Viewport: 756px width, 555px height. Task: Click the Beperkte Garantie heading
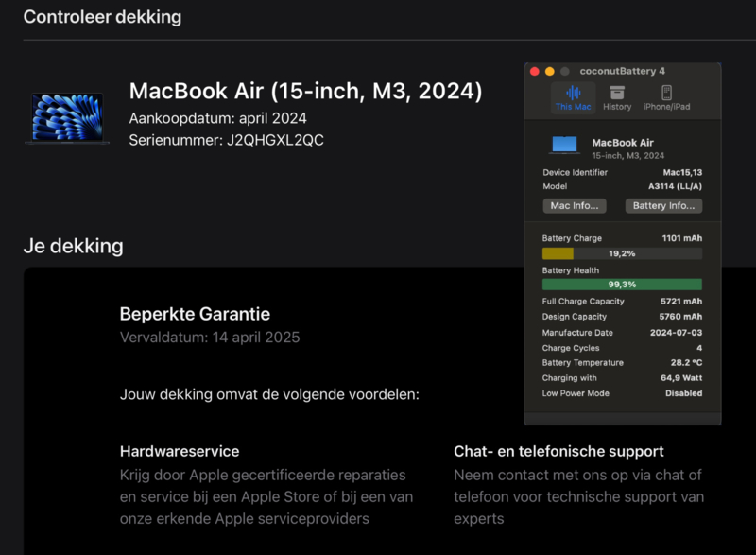(x=195, y=314)
